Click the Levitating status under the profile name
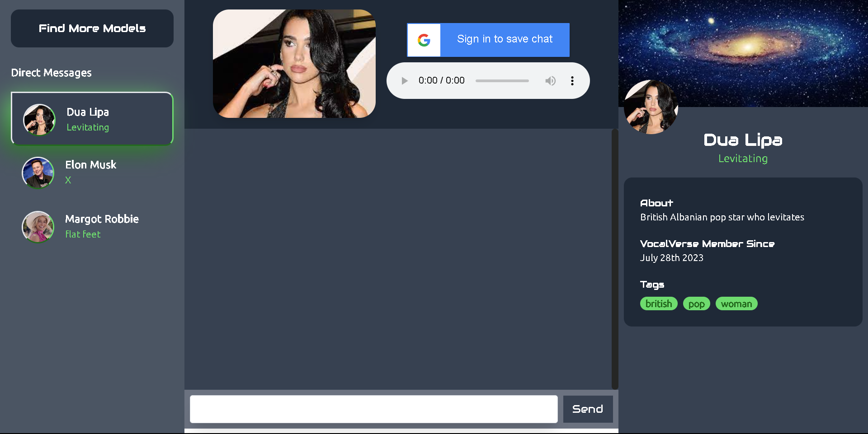The image size is (868, 434). tap(743, 159)
